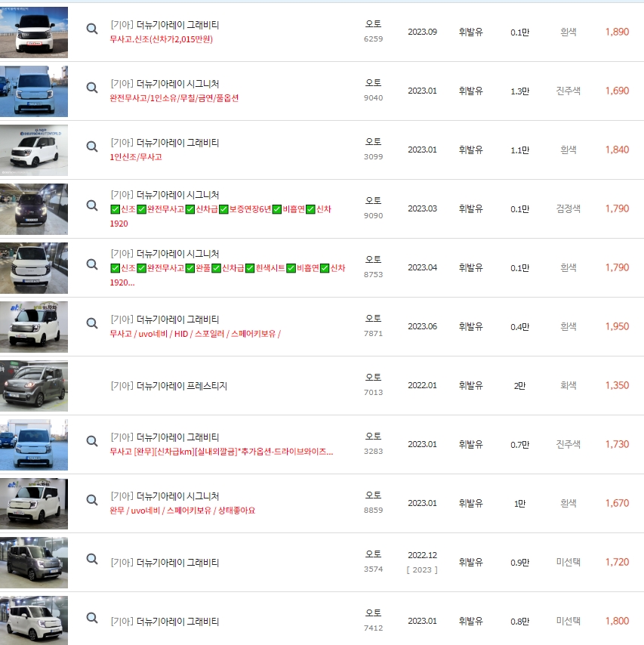Screen dimensions: 644x645
Task: Click the price 1,690
Action: (x=617, y=91)
